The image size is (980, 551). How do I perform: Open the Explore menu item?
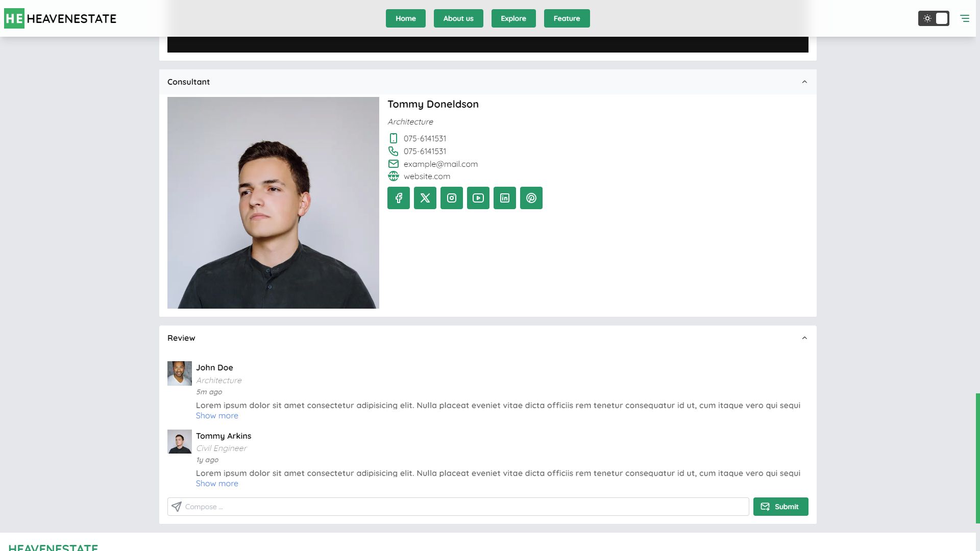[x=513, y=18]
